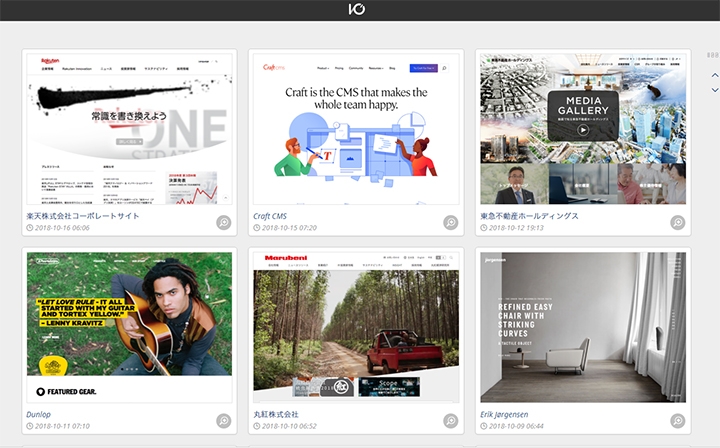720x448 pixels.
Task: Click the grid menu icon at top right
Action: pos(713,55)
